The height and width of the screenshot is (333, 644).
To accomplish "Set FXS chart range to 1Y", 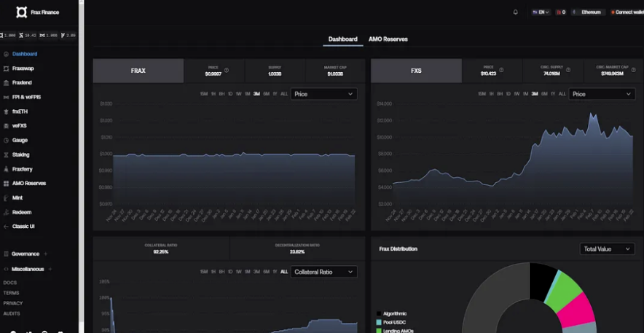I will click(553, 94).
